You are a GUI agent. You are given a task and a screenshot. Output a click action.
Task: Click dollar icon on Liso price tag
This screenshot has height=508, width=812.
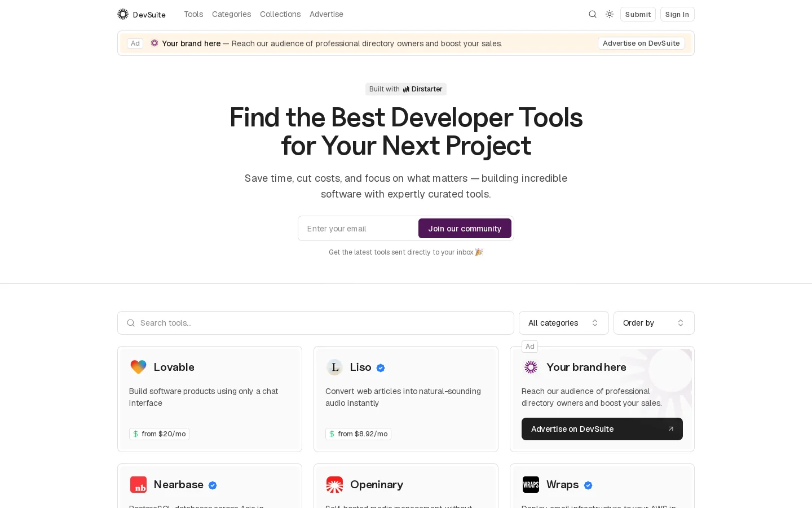(x=332, y=434)
